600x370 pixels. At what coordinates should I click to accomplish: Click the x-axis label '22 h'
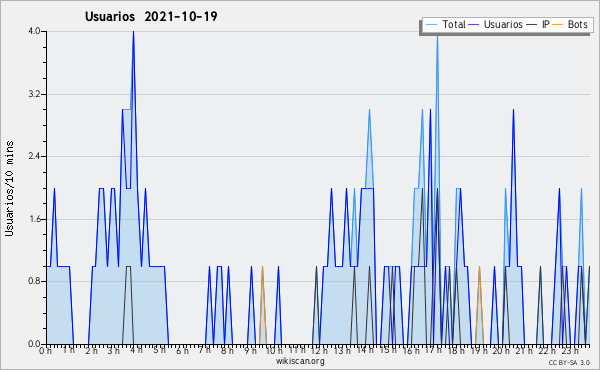[x=546, y=351]
